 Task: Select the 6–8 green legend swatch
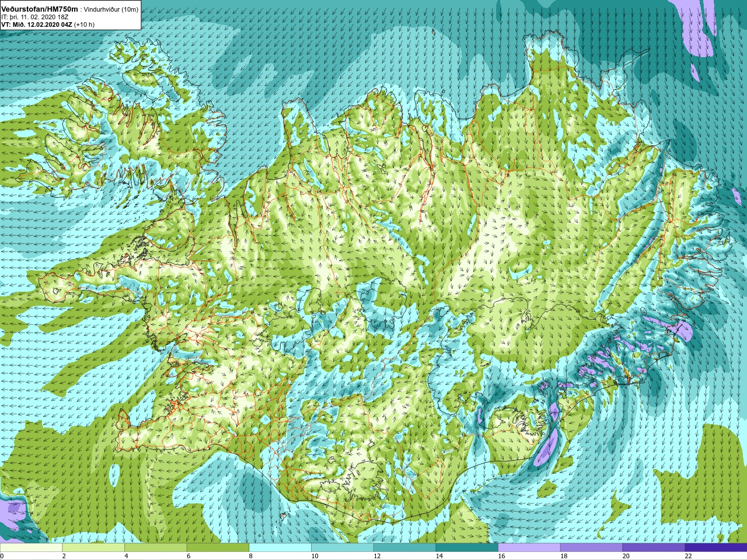pyautogui.click(x=218, y=548)
